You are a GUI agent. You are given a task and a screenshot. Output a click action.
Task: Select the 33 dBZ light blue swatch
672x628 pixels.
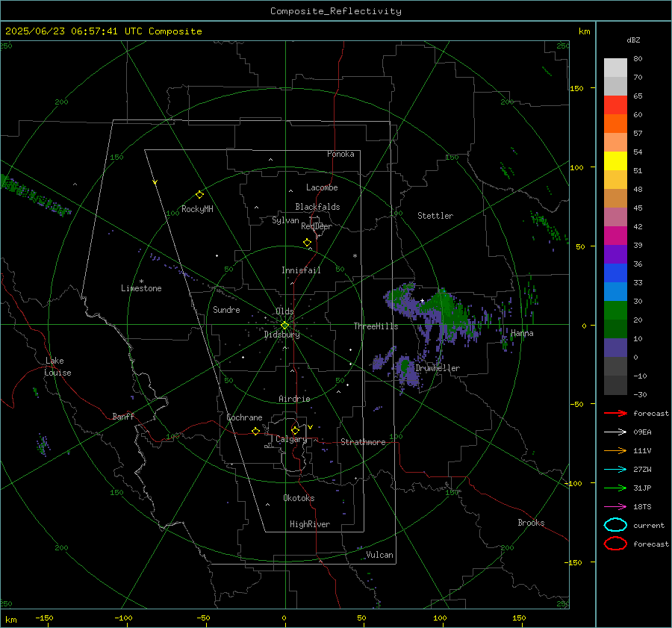pos(615,291)
